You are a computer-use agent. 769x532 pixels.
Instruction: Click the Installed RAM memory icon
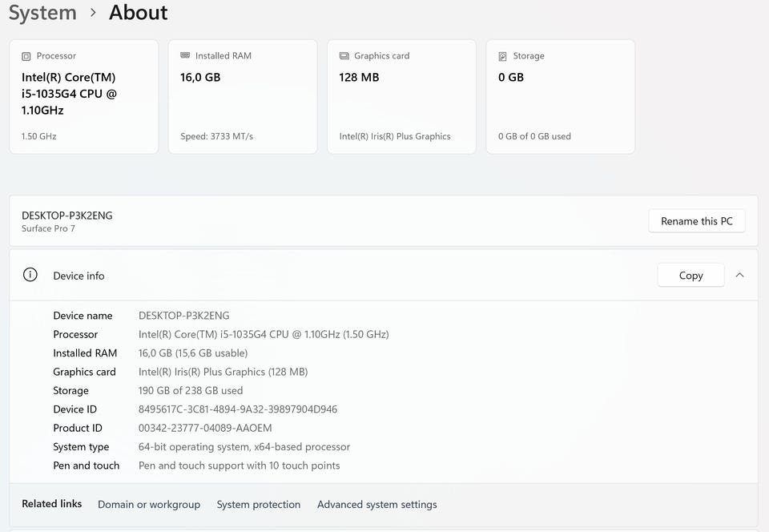pyautogui.click(x=185, y=55)
